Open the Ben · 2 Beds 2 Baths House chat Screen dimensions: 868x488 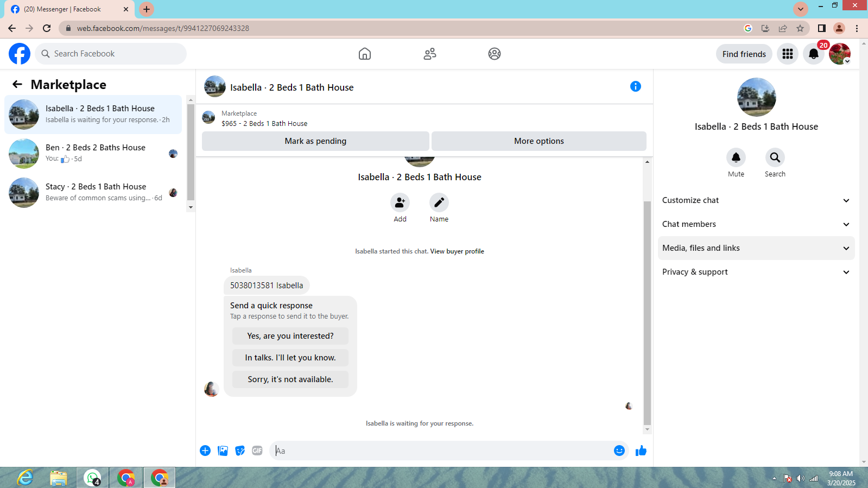click(x=93, y=154)
